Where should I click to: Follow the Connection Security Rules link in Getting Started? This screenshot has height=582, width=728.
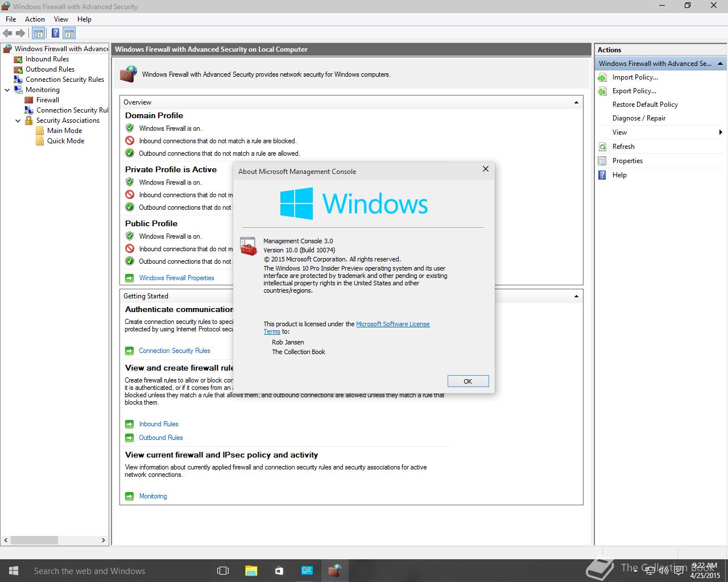(x=174, y=351)
